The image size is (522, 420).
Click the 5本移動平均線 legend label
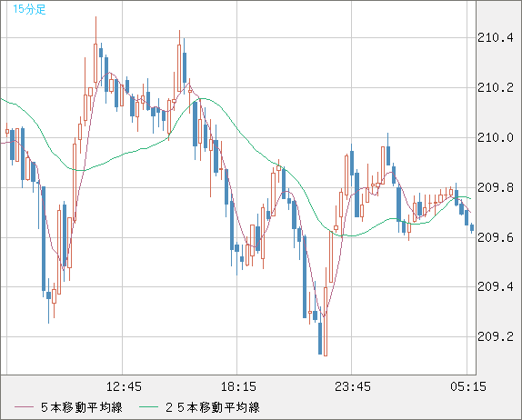(82, 407)
